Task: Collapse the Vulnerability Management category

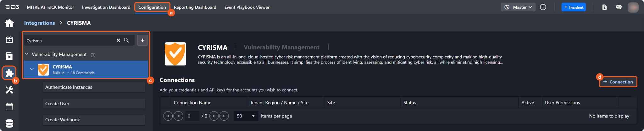Action: tap(27, 54)
